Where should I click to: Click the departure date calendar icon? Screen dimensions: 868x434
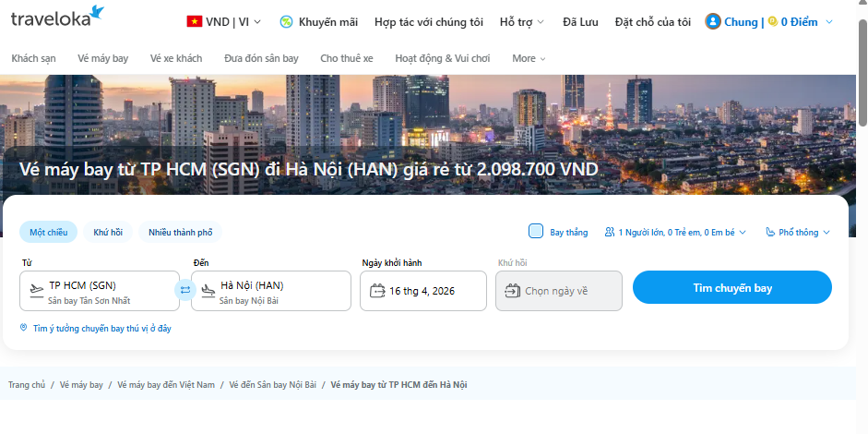(x=377, y=291)
